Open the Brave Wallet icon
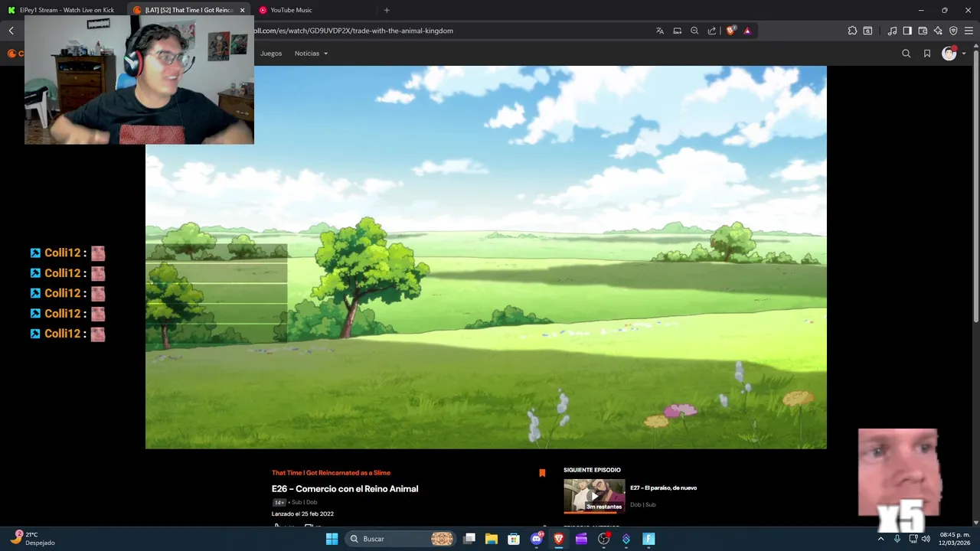The image size is (980, 551). tap(923, 31)
